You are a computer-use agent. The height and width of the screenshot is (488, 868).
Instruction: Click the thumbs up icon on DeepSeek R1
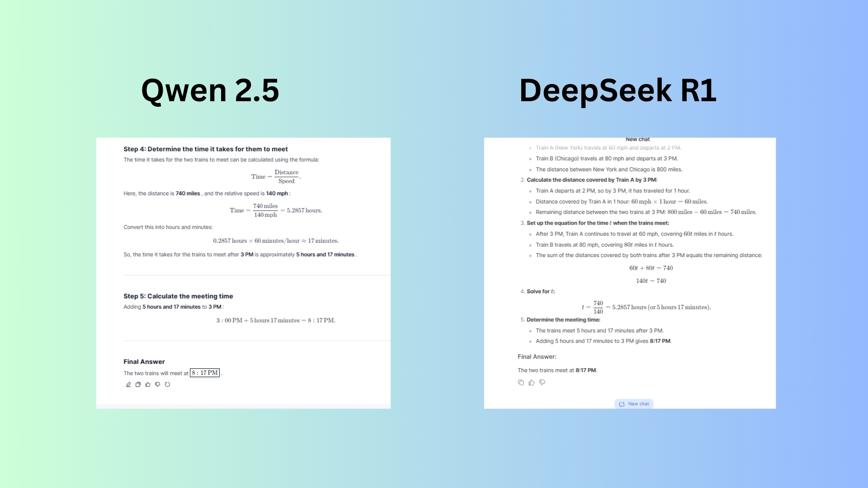pyautogui.click(x=532, y=382)
